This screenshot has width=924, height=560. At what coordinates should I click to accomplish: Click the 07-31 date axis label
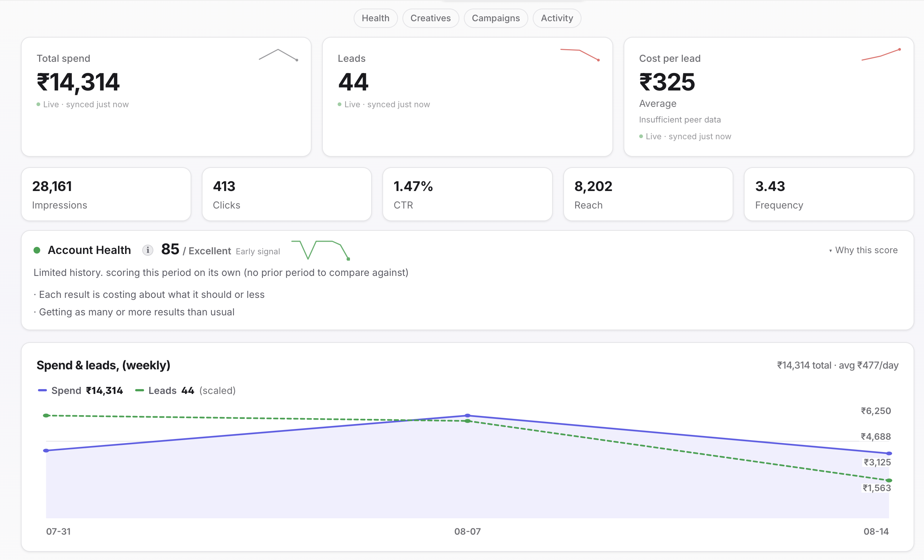(58, 531)
